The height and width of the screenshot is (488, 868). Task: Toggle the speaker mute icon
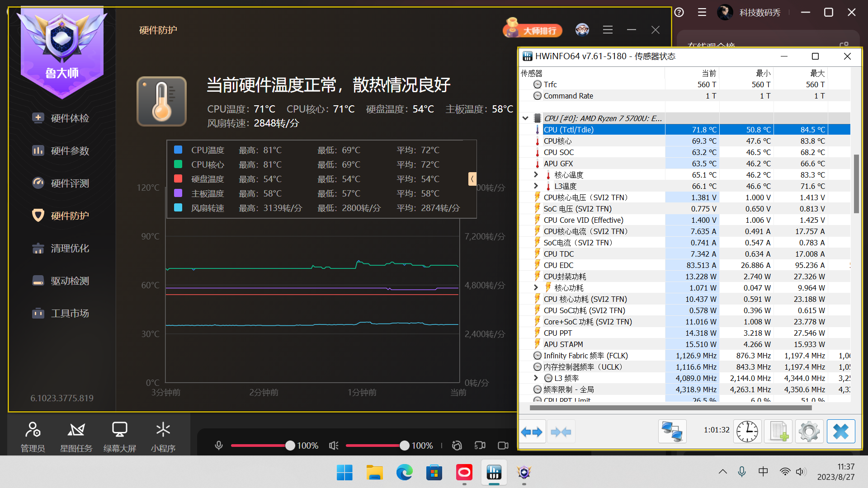(334, 446)
